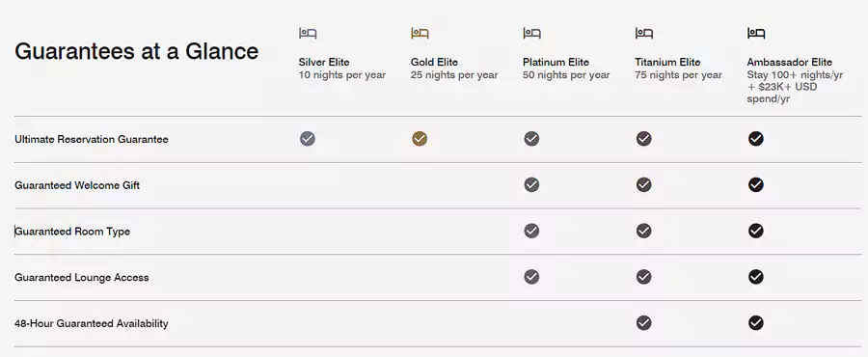Click the Guarantees at a Glance heading

tap(137, 51)
